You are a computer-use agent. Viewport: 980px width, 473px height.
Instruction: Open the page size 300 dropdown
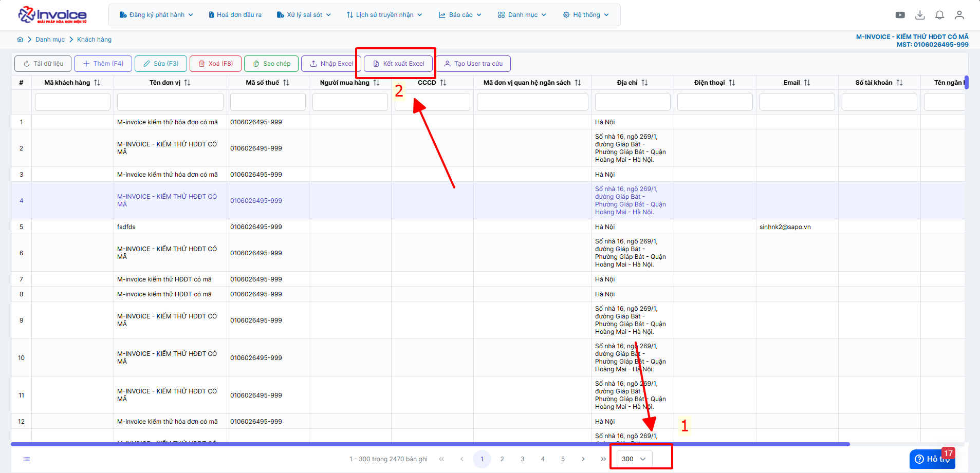coord(634,459)
